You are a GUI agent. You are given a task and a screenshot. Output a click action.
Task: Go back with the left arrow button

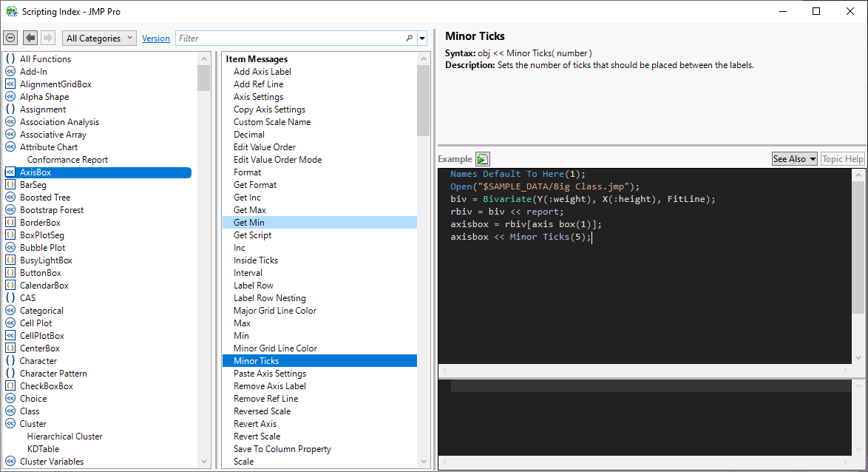click(30, 38)
